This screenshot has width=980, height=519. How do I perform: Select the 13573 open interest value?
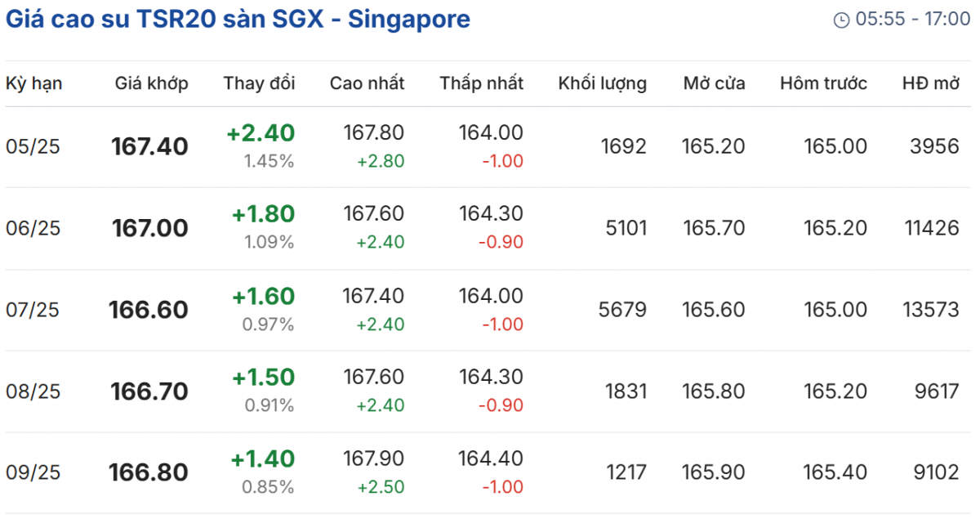(930, 310)
